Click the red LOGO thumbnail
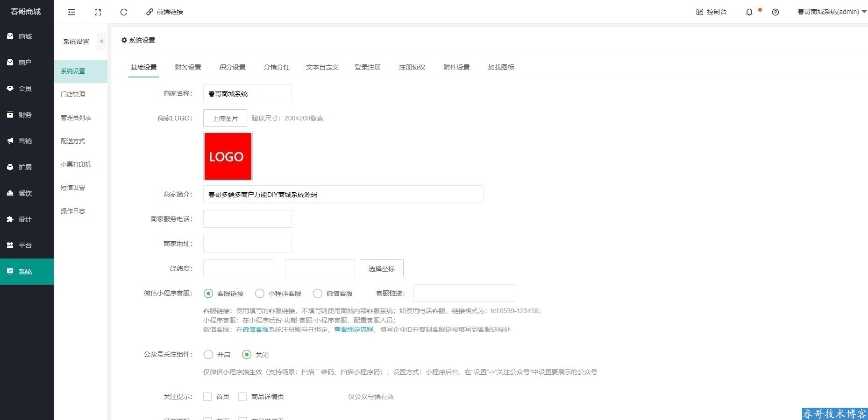 pos(228,156)
